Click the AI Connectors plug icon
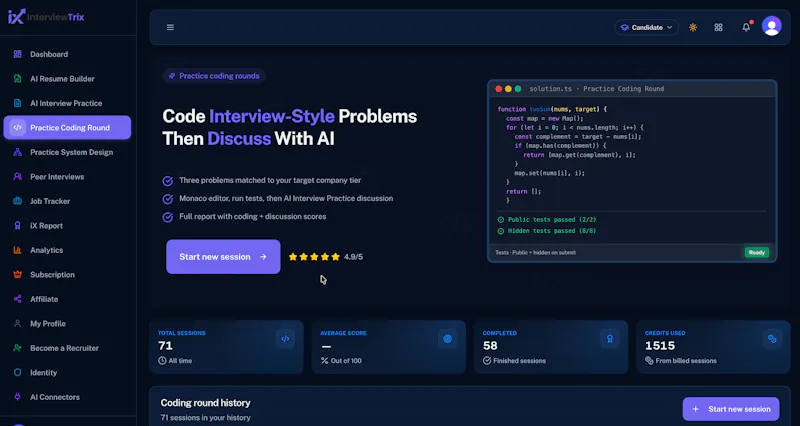 tap(17, 397)
